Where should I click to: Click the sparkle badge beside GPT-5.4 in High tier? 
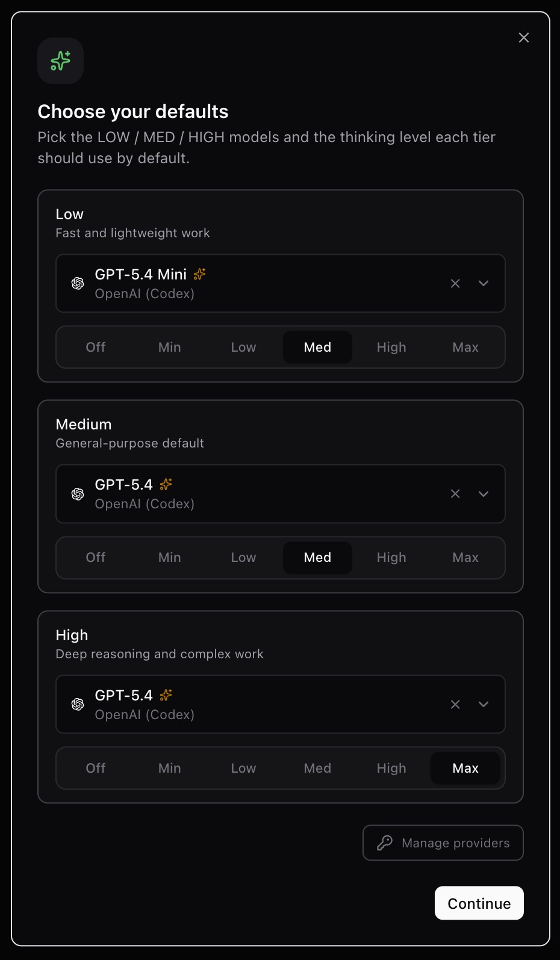166,694
